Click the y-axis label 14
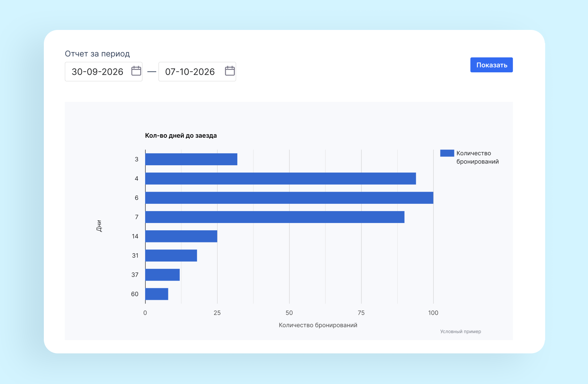 coord(135,236)
